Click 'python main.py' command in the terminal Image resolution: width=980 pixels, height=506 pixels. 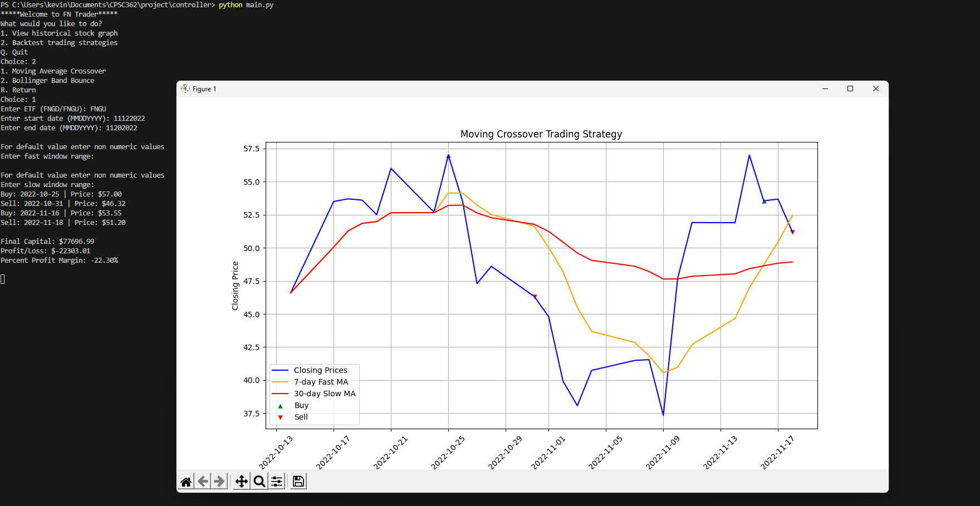[x=246, y=5]
